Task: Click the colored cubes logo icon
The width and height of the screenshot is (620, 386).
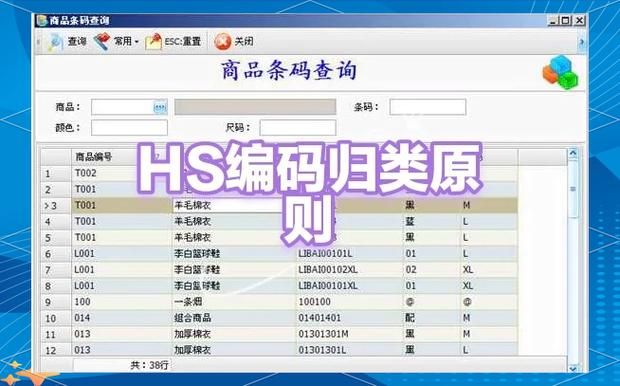Action: pyautogui.click(x=560, y=72)
